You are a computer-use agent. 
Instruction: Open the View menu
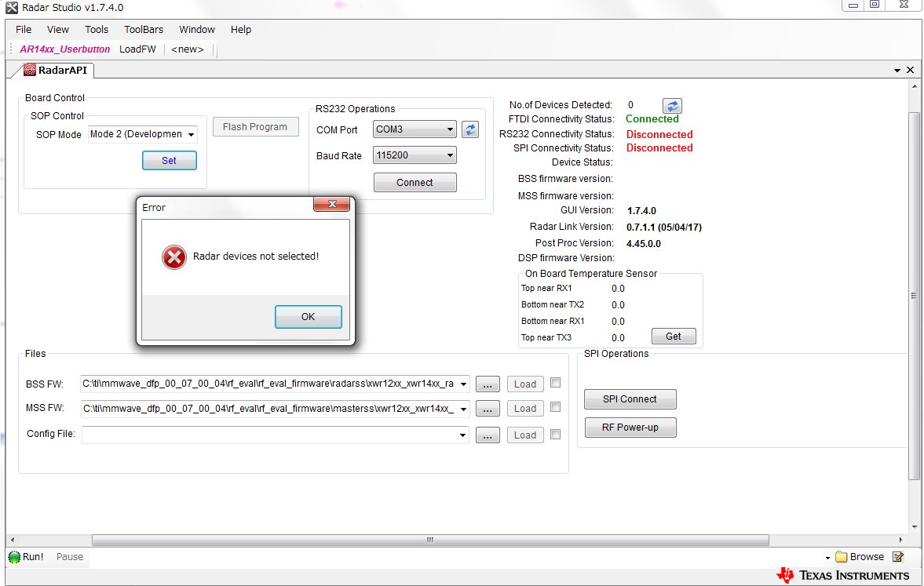58,30
